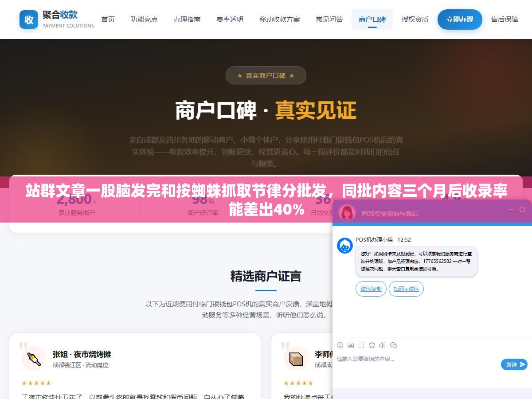Open 移动收款方案 navigation item
The image size is (532, 399).
pyautogui.click(x=280, y=20)
